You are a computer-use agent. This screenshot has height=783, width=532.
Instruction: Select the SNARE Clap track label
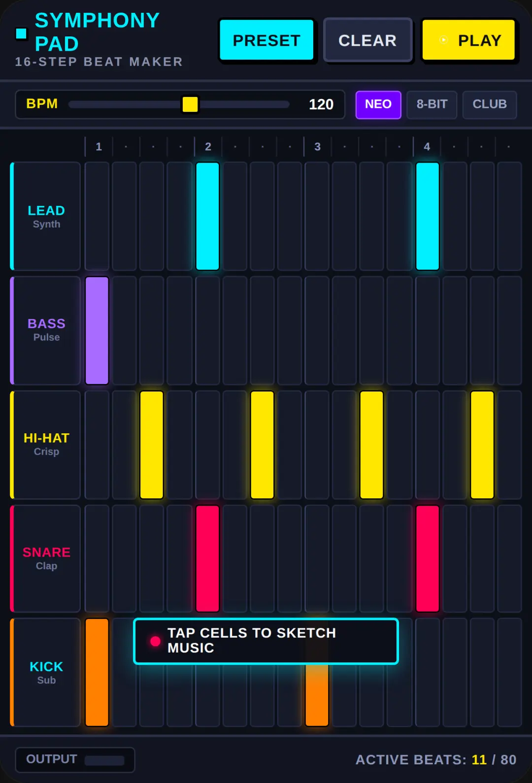[45, 559]
